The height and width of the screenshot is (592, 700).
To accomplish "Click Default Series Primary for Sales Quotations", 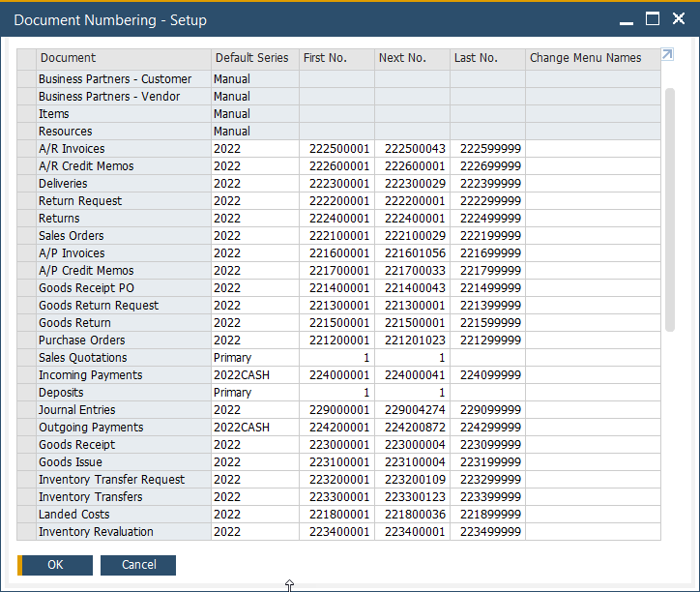I will pyautogui.click(x=254, y=358).
